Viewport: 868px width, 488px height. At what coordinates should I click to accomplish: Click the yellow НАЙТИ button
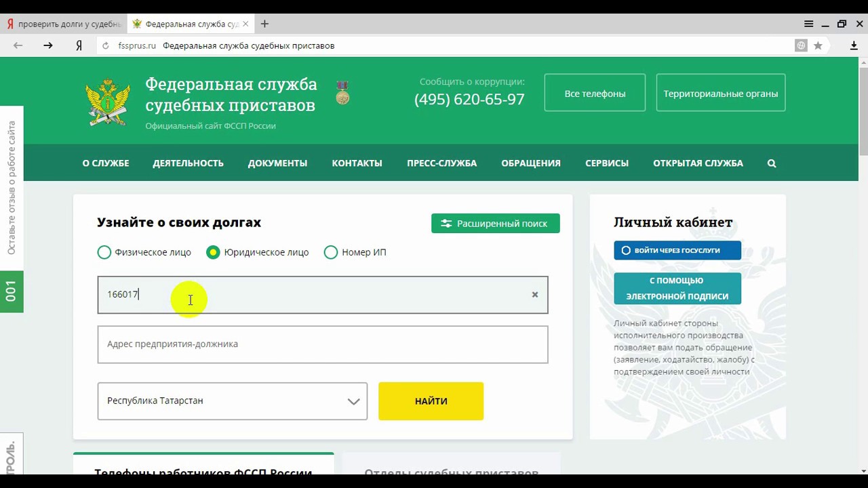coord(431,401)
